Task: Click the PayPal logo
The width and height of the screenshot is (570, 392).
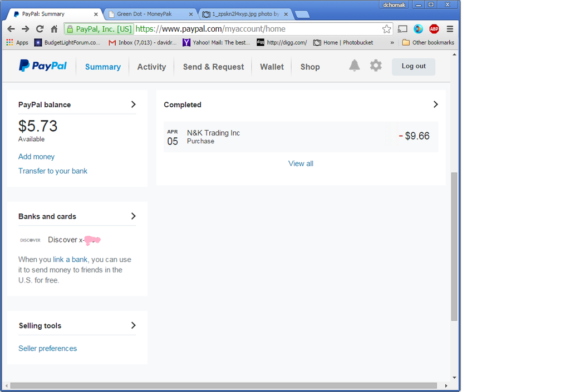Action: coord(43,66)
